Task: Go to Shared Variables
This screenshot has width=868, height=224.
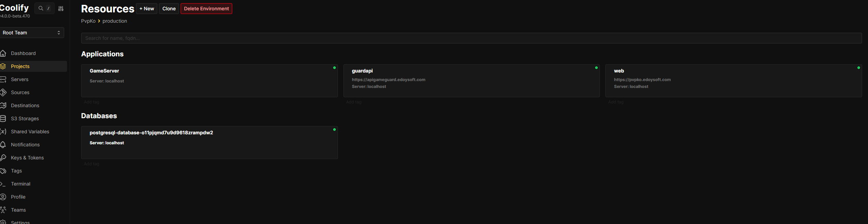Action: (x=30, y=132)
